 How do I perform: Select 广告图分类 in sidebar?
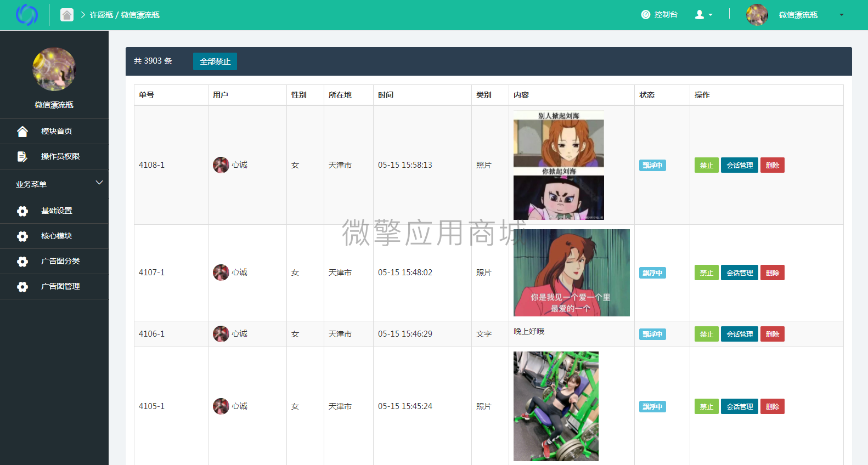54,261
